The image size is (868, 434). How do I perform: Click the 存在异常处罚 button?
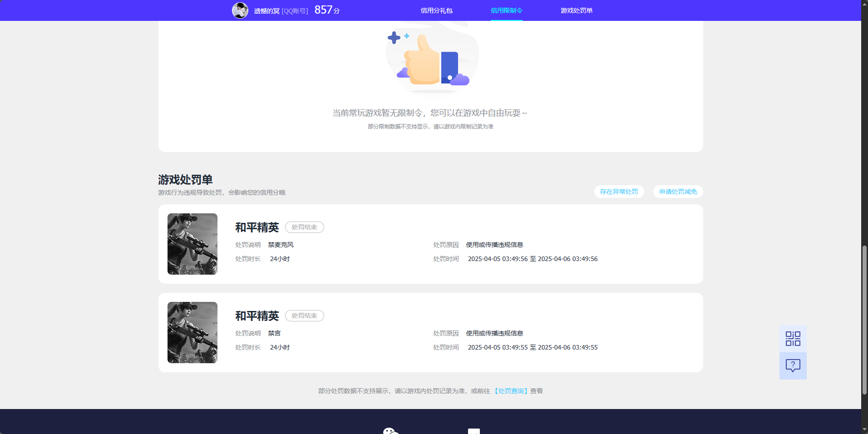(x=619, y=192)
